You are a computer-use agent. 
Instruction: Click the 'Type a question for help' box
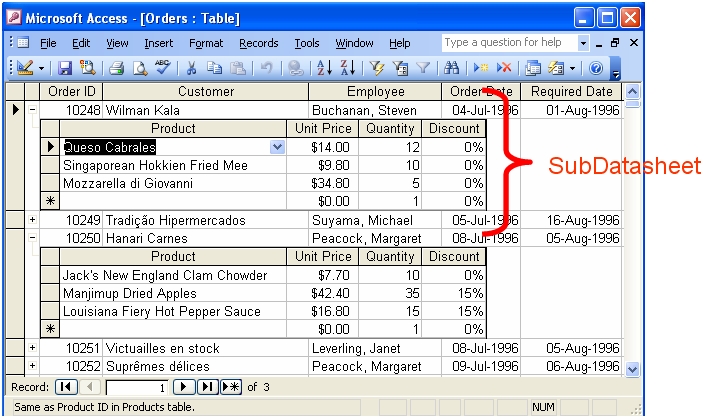(x=510, y=43)
